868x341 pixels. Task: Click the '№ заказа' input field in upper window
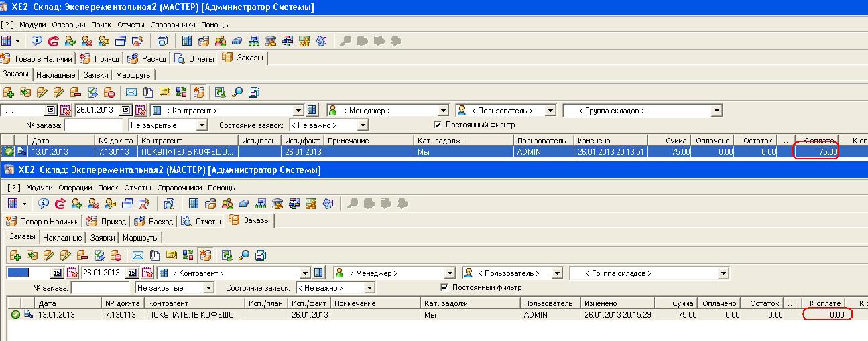pyautogui.click(x=94, y=125)
